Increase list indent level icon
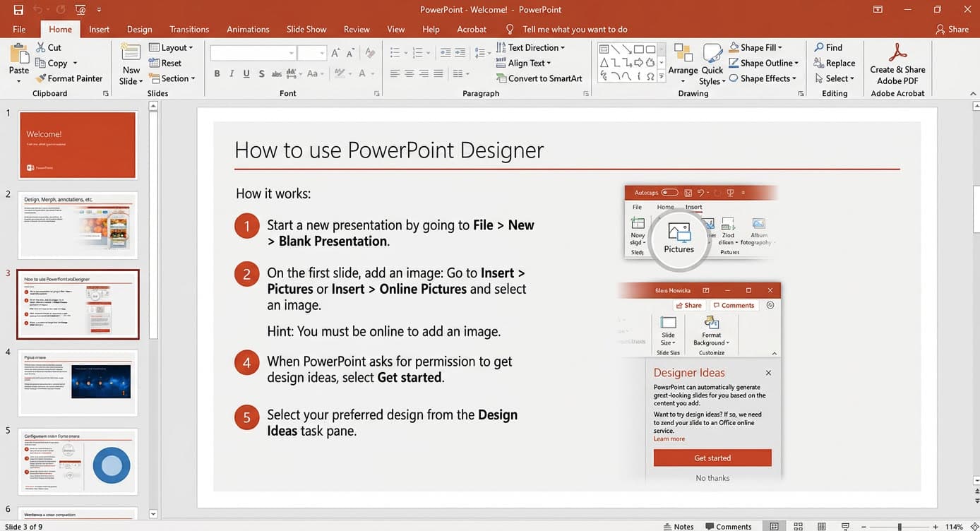The image size is (980, 531). (x=460, y=53)
